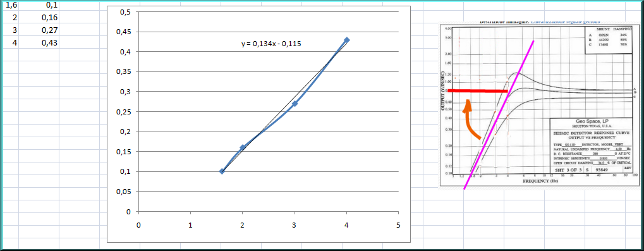
Task: Click the data point marker at x=3
Action: point(295,104)
